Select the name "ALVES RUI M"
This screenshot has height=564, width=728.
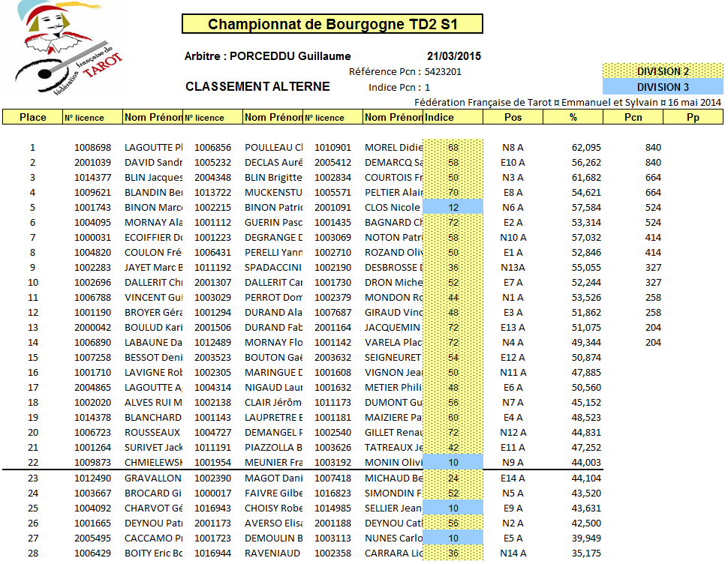(153, 403)
